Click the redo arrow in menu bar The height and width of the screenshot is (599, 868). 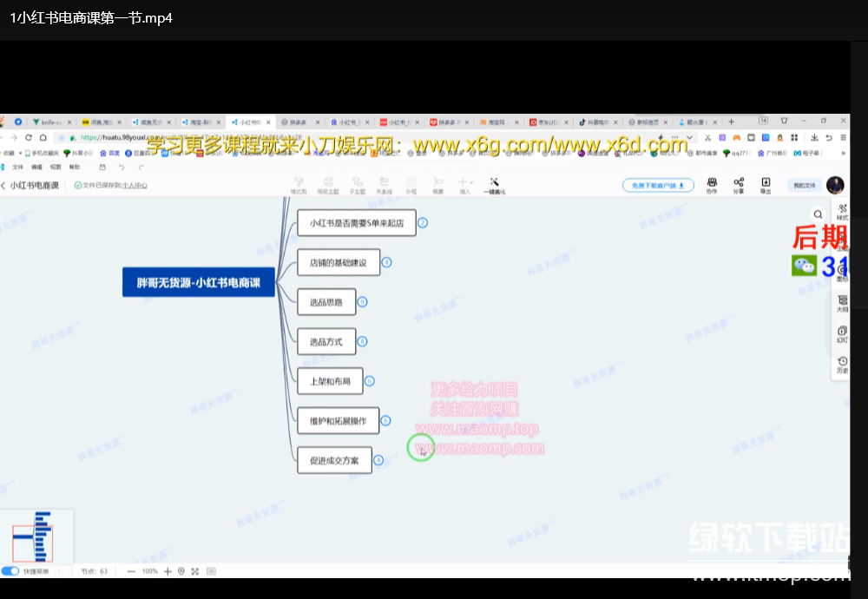tap(141, 167)
